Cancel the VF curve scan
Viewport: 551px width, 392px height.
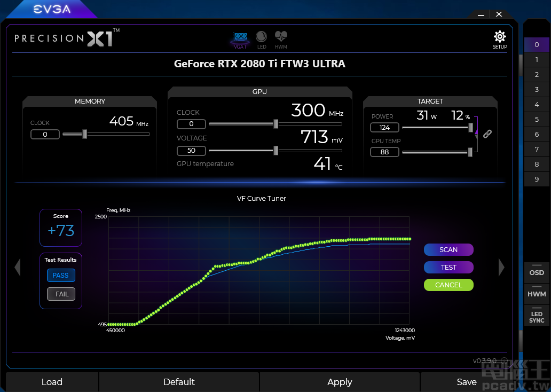click(448, 285)
